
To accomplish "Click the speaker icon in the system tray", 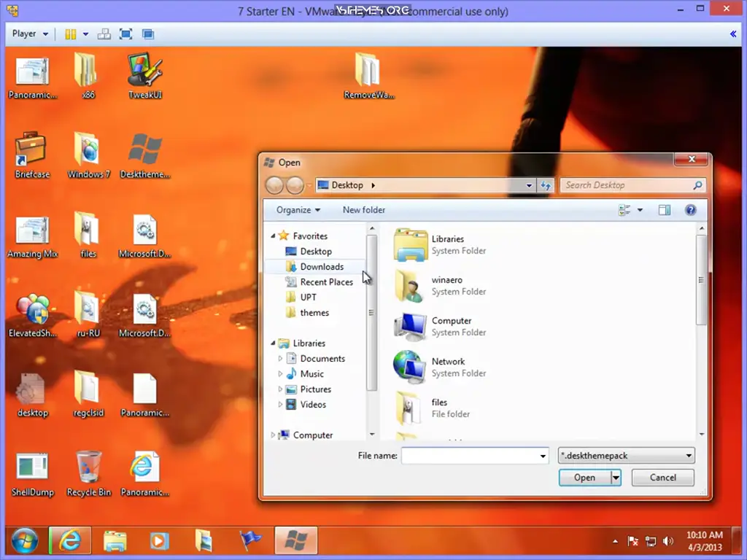I will (667, 541).
